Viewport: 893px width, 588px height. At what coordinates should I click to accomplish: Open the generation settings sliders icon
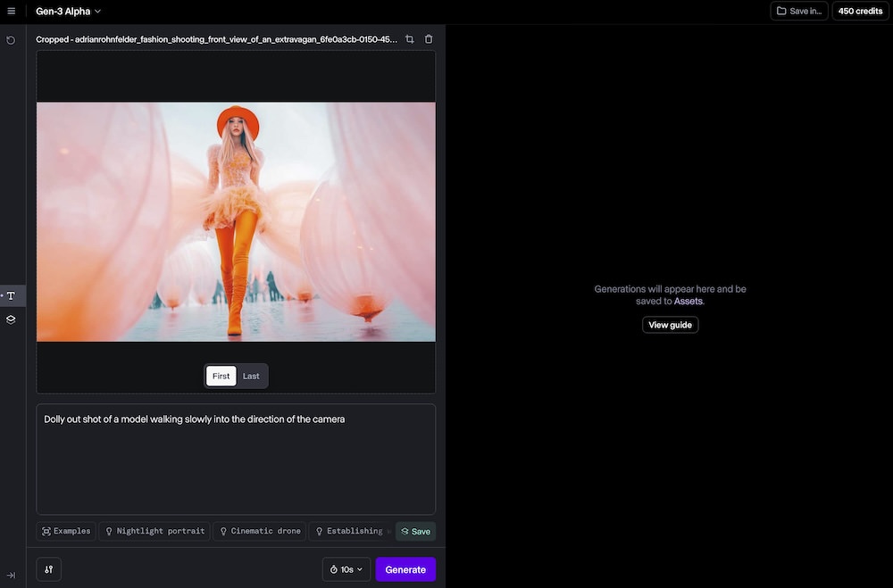tap(49, 569)
